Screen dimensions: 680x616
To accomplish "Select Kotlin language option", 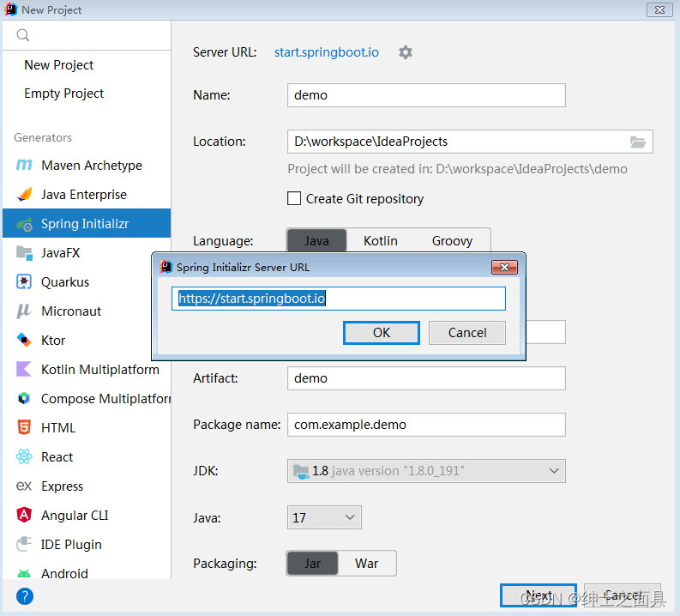I will click(381, 241).
